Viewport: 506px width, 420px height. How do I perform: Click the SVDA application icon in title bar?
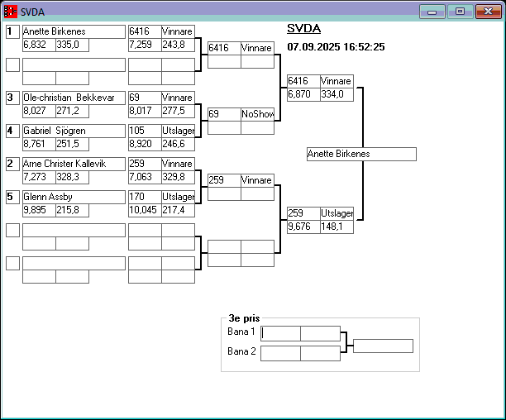(11, 12)
